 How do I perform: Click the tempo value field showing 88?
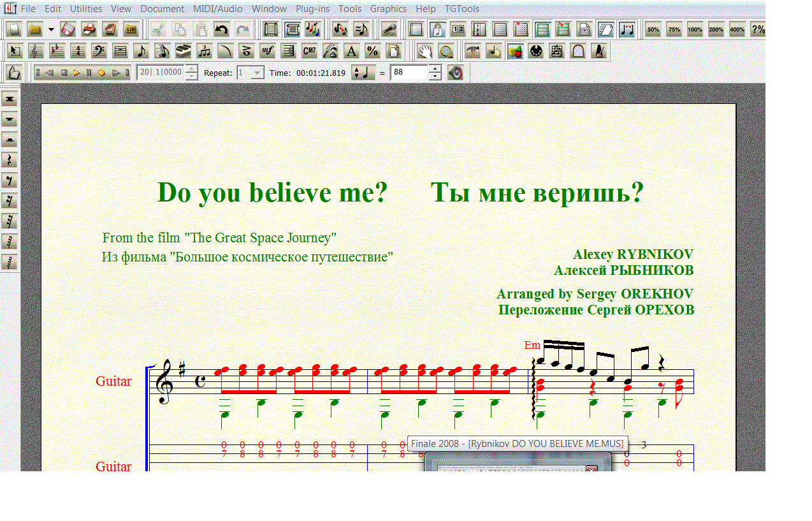tap(409, 73)
